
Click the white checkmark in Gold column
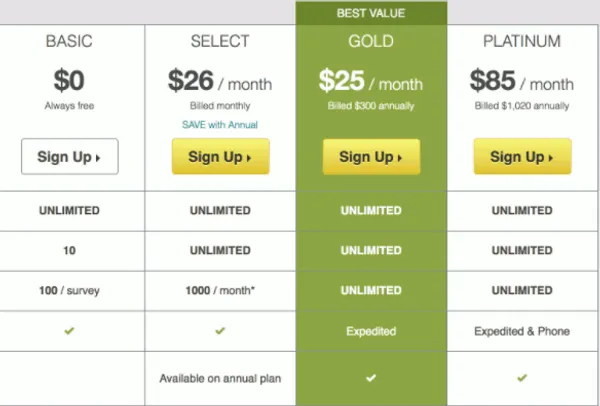click(x=371, y=378)
